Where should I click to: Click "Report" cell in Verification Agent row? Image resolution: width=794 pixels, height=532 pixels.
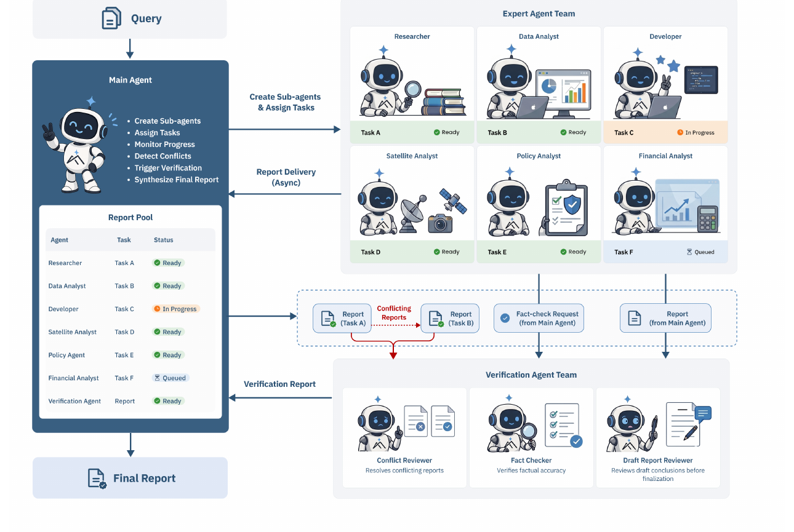click(x=125, y=401)
